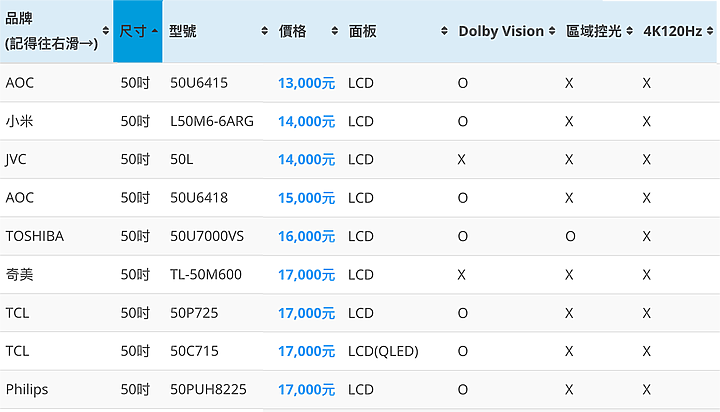Open the 15,000元 price for AOC 50U6418
Screen dimensions: 720x412
click(306, 198)
